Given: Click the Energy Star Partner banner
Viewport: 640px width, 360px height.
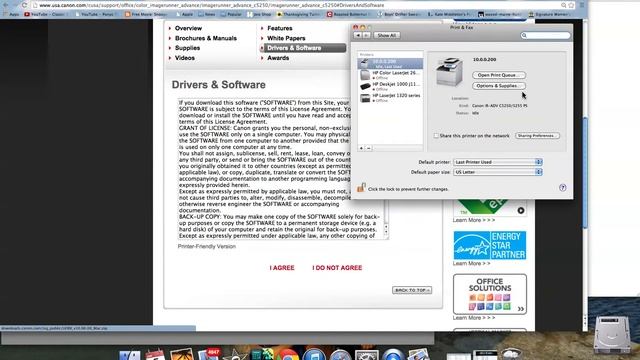Looking at the screenshot, I should tap(490, 245).
